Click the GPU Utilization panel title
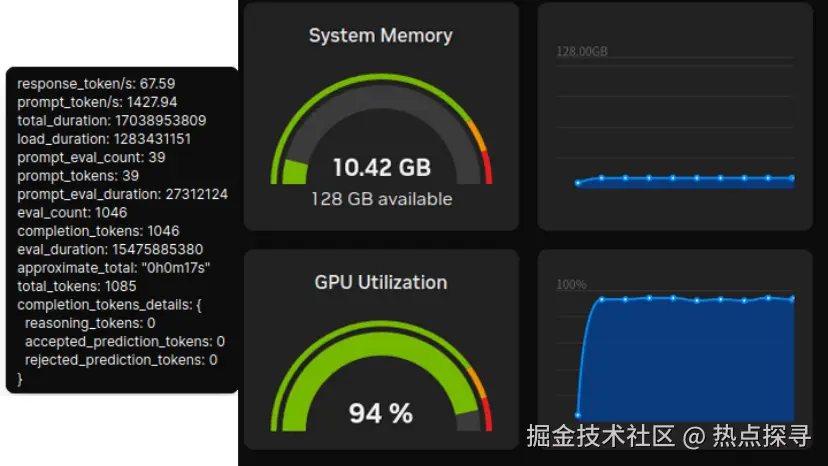 pos(380,283)
